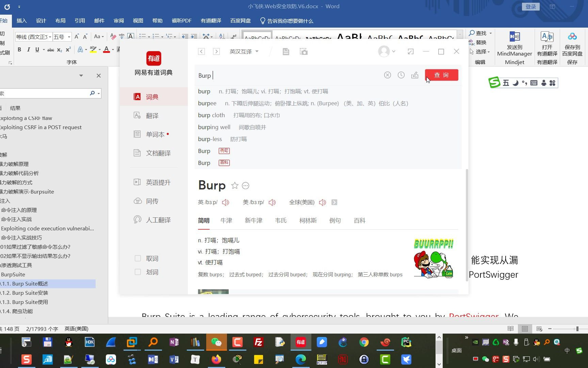Click in the Youdao search input field
This screenshot has width=588, height=368.
click(289, 75)
